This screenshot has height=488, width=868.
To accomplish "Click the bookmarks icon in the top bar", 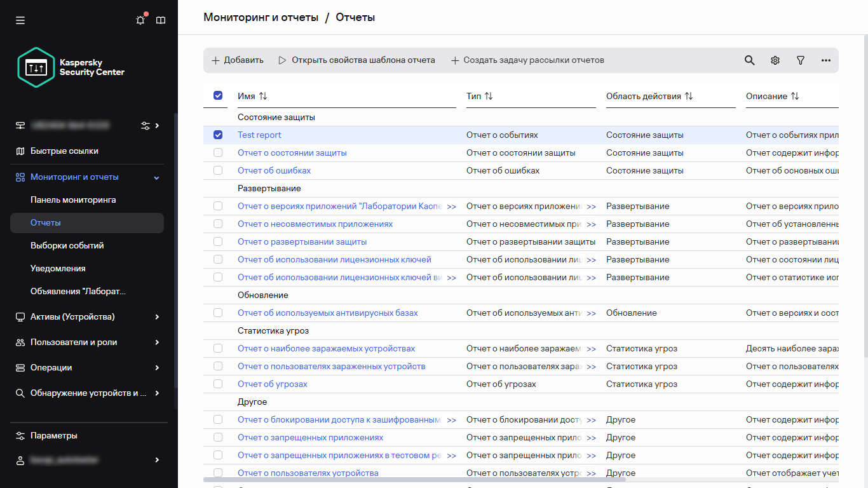I will 161,20.
